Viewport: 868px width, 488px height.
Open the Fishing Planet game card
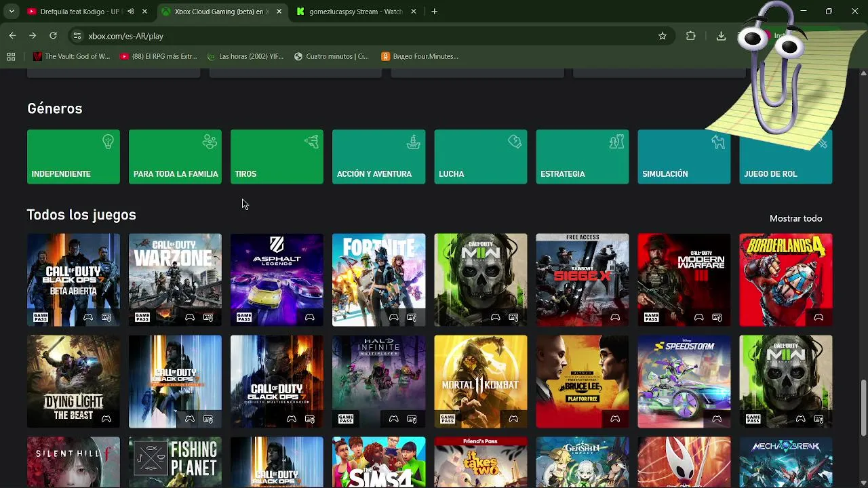click(175, 462)
